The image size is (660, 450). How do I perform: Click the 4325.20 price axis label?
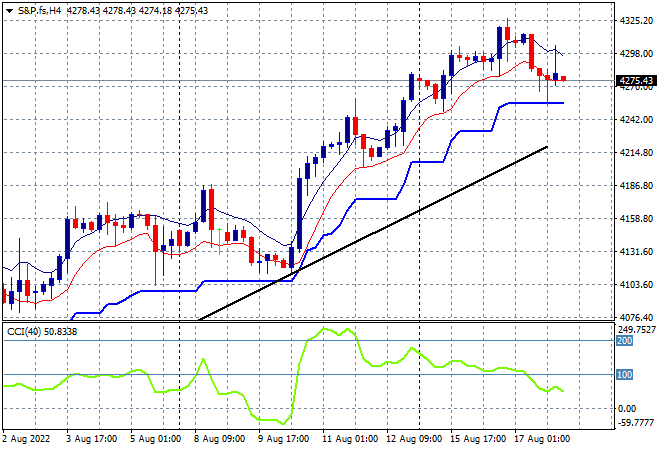[x=635, y=20]
